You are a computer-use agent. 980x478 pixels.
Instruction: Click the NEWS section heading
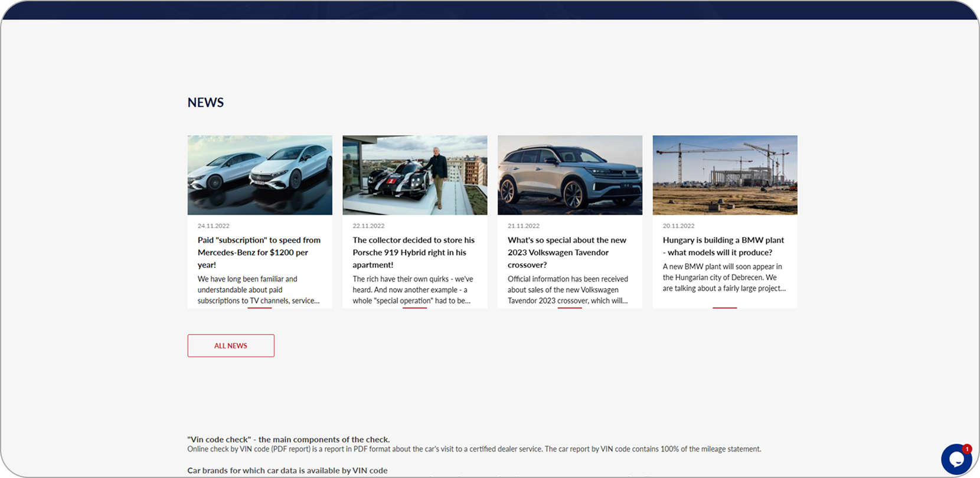205,103
